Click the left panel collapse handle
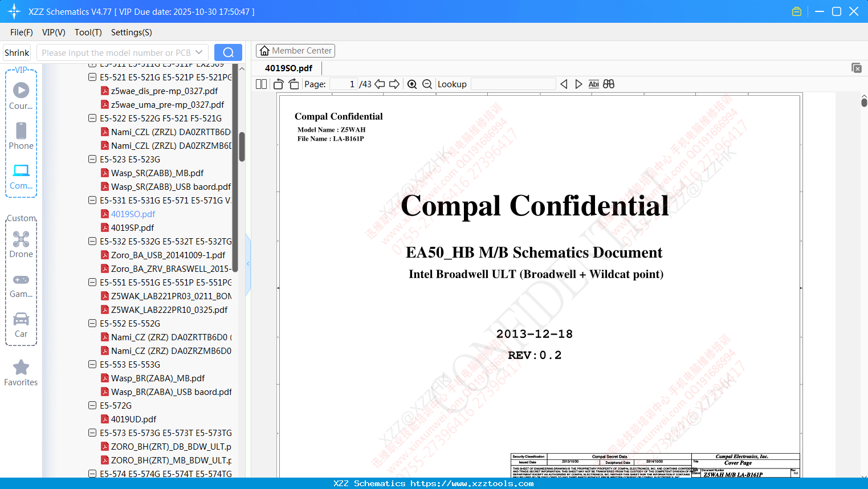 point(248,264)
